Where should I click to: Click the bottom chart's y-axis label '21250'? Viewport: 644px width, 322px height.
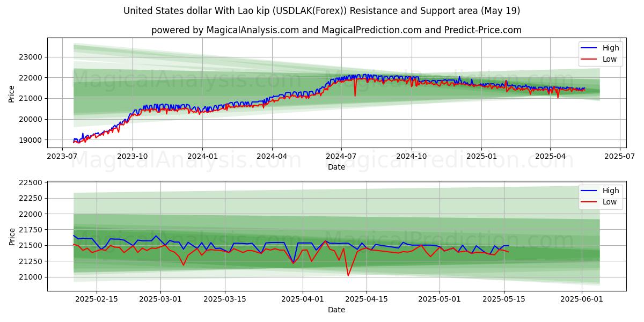click(x=31, y=261)
